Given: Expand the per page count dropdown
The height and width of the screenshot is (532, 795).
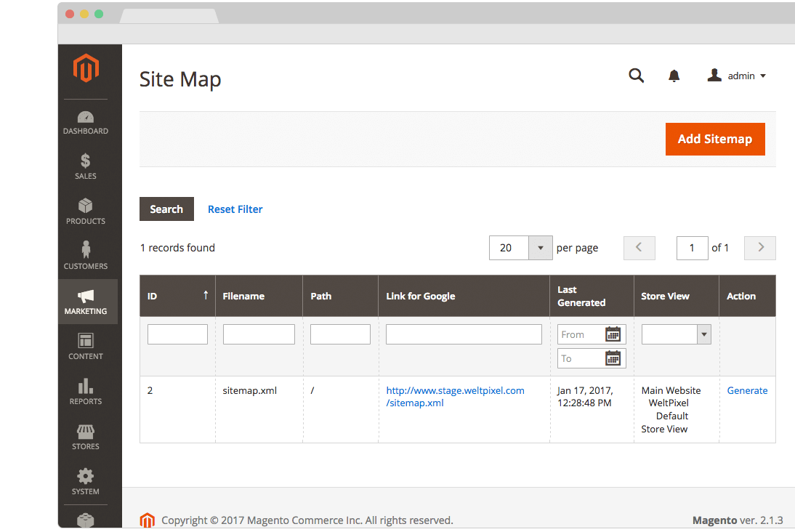Looking at the screenshot, I should tap(540, 248).
